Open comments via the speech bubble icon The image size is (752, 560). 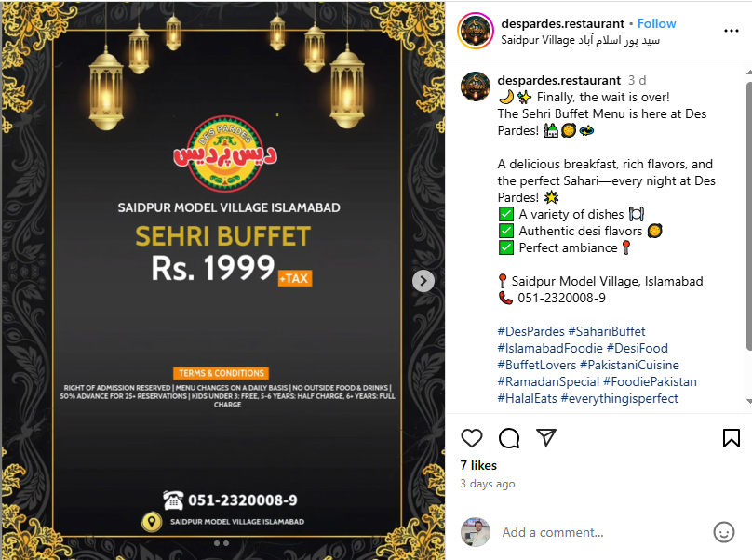pos(509,438)
